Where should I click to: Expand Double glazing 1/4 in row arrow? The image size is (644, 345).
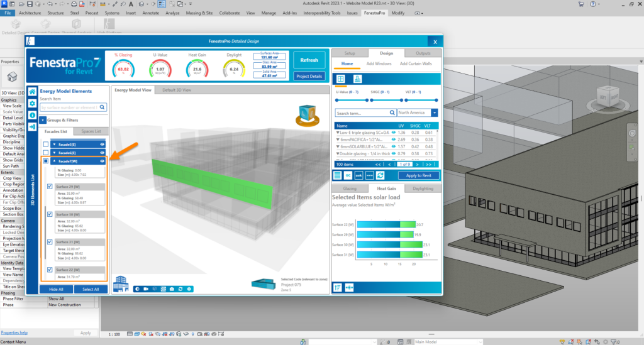pos(338,153)
